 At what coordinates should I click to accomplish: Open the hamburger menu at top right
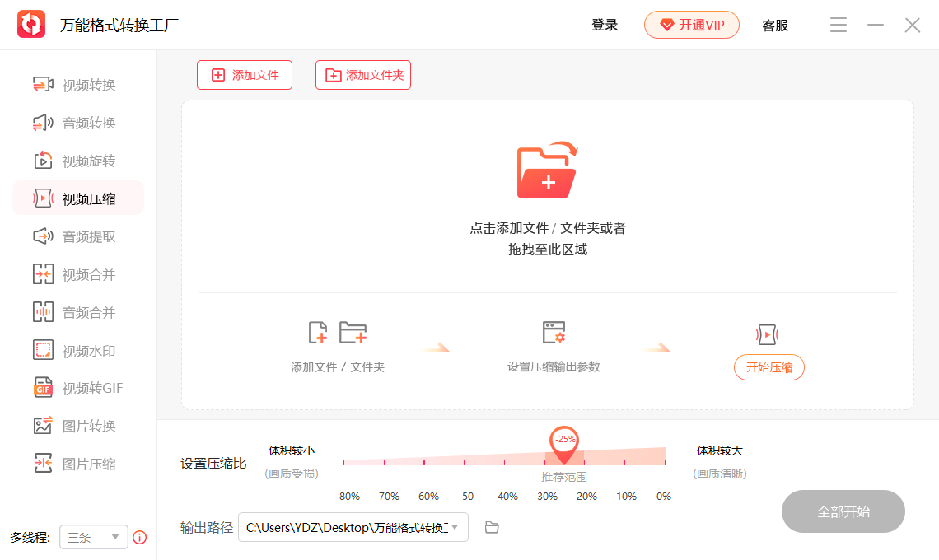pyautogui.click(x=839, y=25)
